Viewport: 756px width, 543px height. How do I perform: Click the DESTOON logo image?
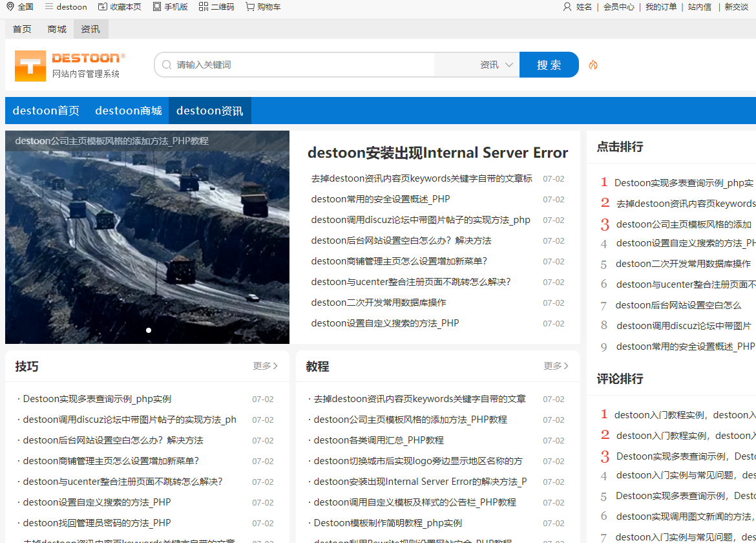tap(70, 65)
